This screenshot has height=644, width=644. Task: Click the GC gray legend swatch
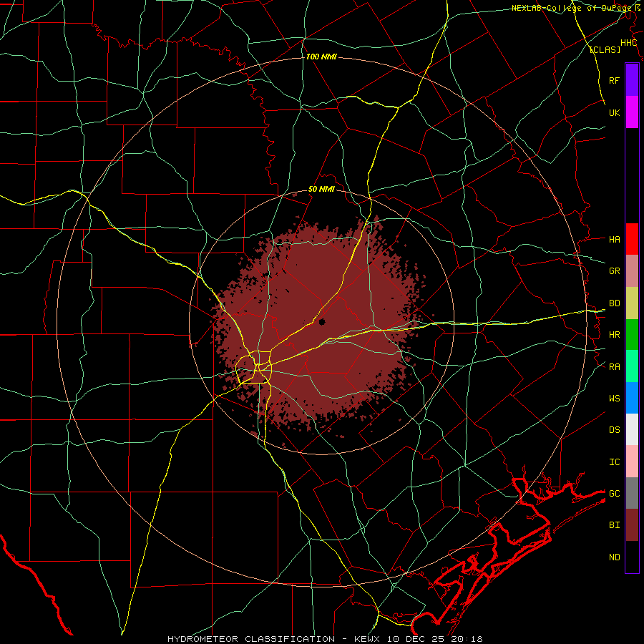632,493
